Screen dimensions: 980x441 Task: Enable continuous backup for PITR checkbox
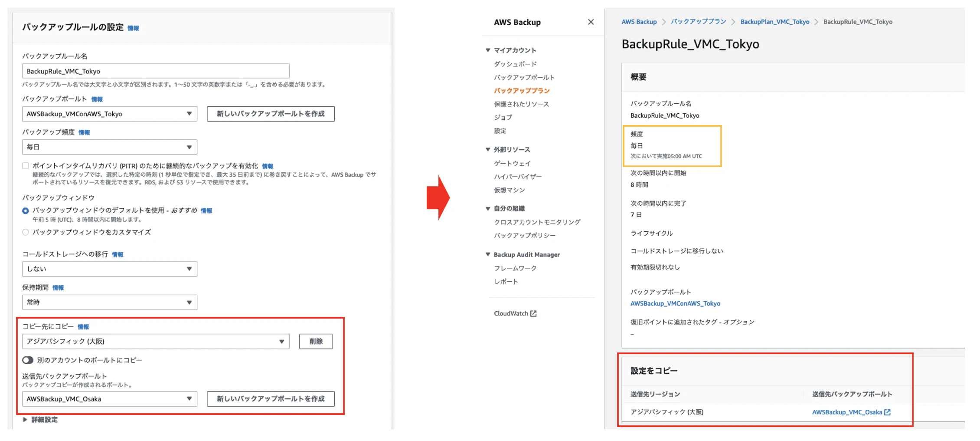click(26, 166)
